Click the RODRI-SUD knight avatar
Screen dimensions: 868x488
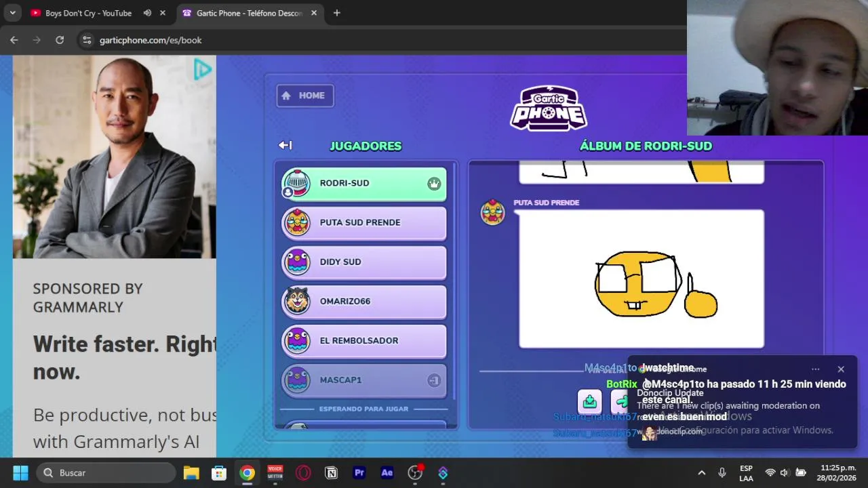coord(296,183)
